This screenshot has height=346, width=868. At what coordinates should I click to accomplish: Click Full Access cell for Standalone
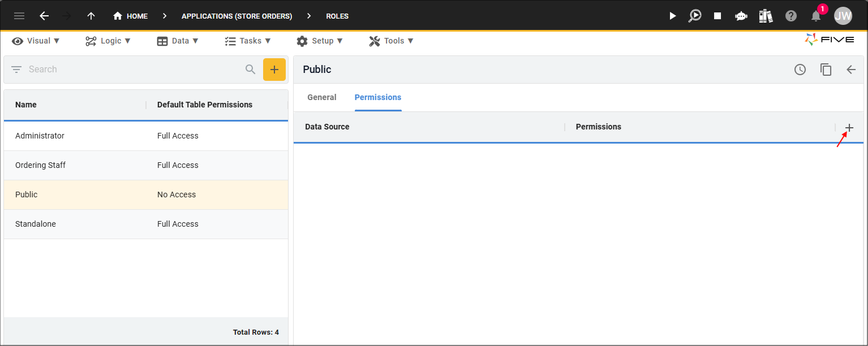178,224
